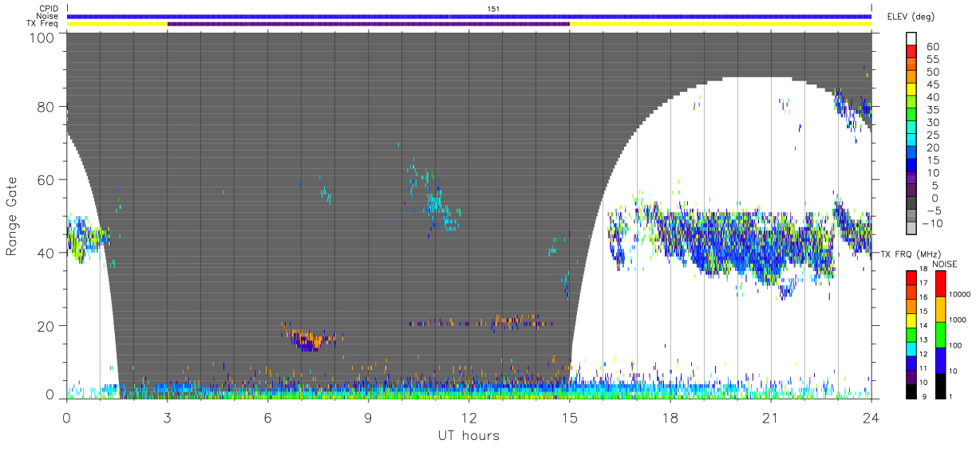Click the '80' tick label on the Range Gate axis
The height and width of the screenshot is (452, 980).
coord(47,106)
